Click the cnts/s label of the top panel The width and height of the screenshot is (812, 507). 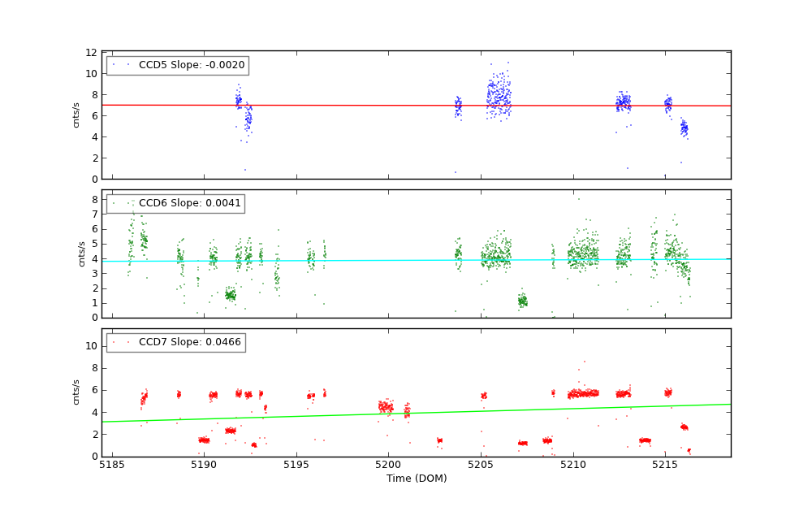[x=76, y=115]
